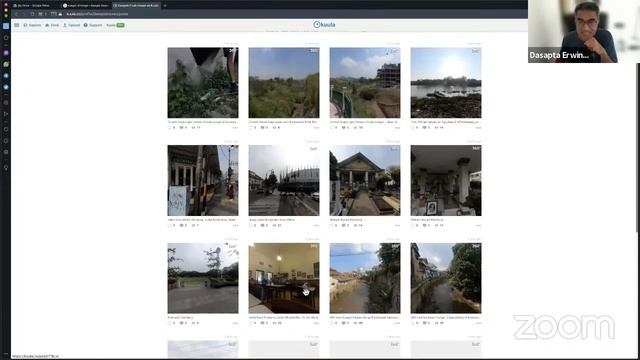Open the river with bright sun photo
The height and width of the screenshot is (360, 640).
[446, 83]
